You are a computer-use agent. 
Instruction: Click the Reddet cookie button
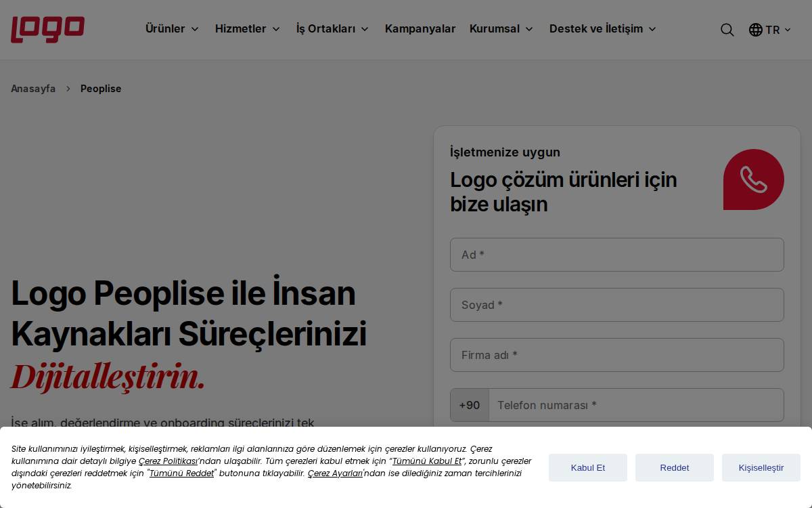pyautogui.click(x=675, y=467)
